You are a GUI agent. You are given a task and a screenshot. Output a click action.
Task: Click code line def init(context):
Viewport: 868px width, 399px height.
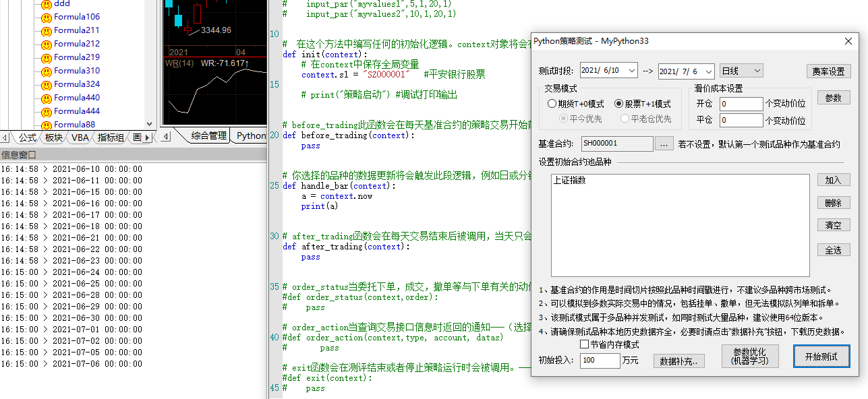click(x=325, y=55)
